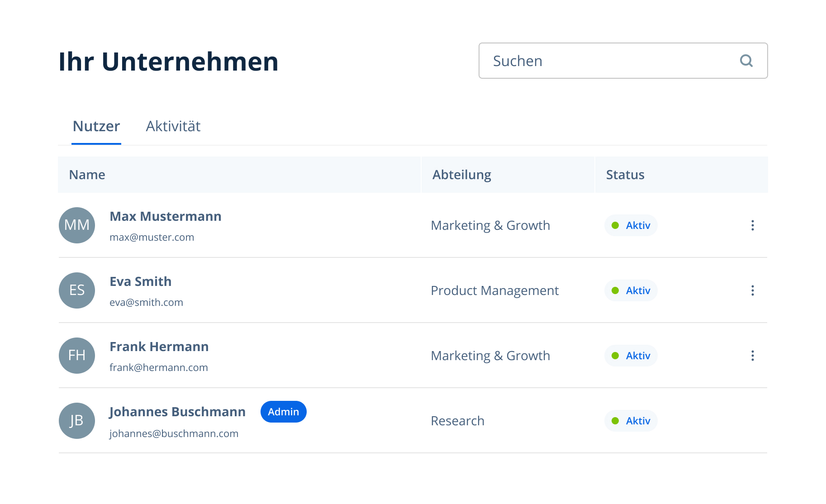This screenshot has width=826, height=504.
Task: Open three-dot menu for Eva Smith
Action: coord(752,290)
